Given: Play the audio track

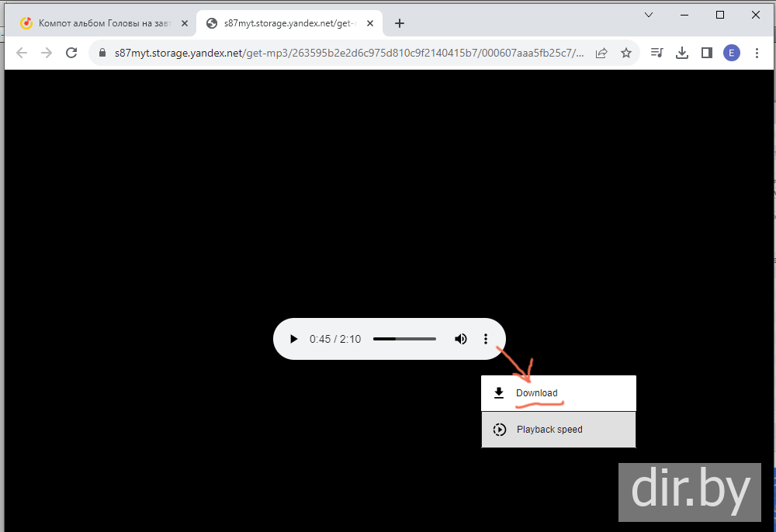Looking at the screenshot, I should tap(293, 339).
